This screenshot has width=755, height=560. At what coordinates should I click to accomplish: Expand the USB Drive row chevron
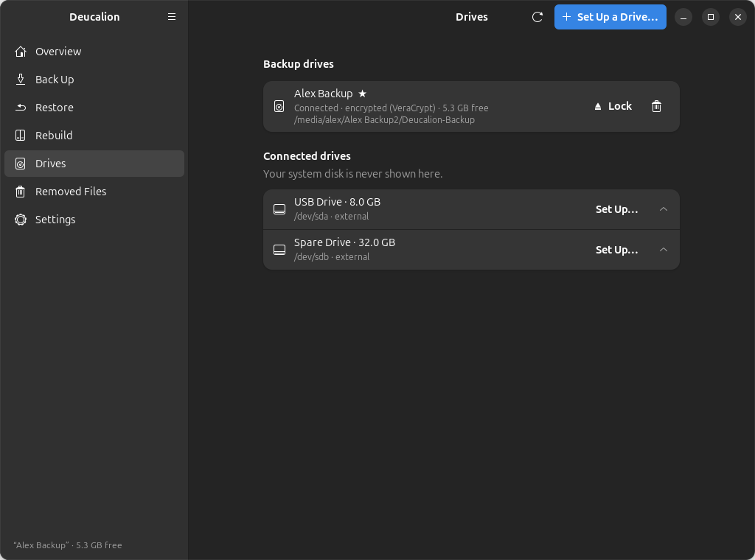point(664,209)
